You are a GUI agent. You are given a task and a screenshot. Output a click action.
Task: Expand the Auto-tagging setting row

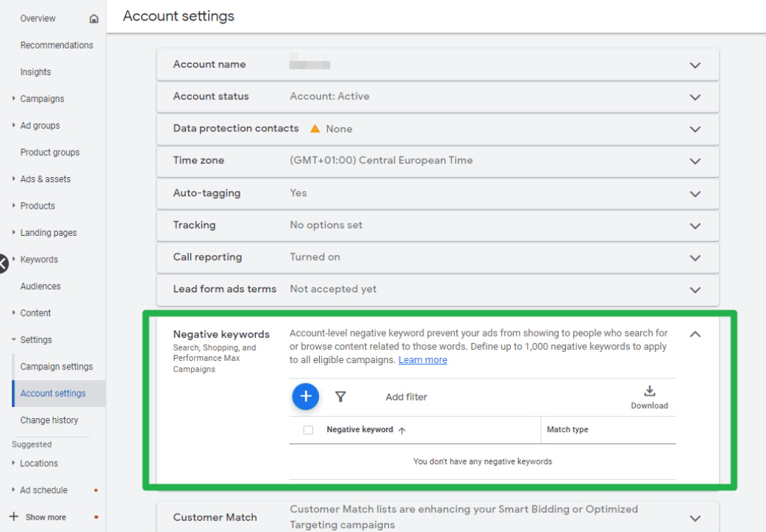695,193
